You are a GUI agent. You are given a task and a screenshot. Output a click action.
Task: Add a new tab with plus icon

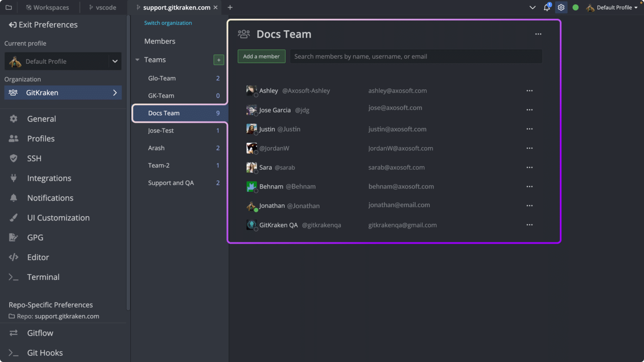[x=230, y=8]
